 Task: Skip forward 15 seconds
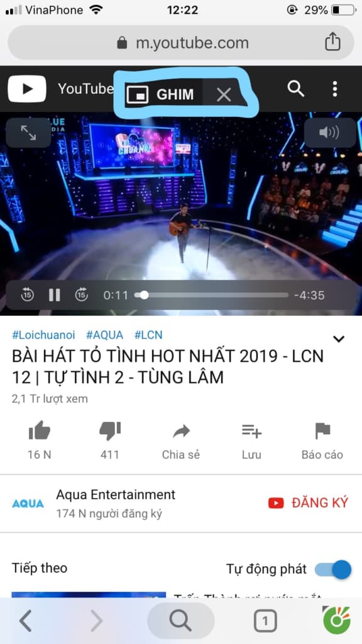coord(81,295)
